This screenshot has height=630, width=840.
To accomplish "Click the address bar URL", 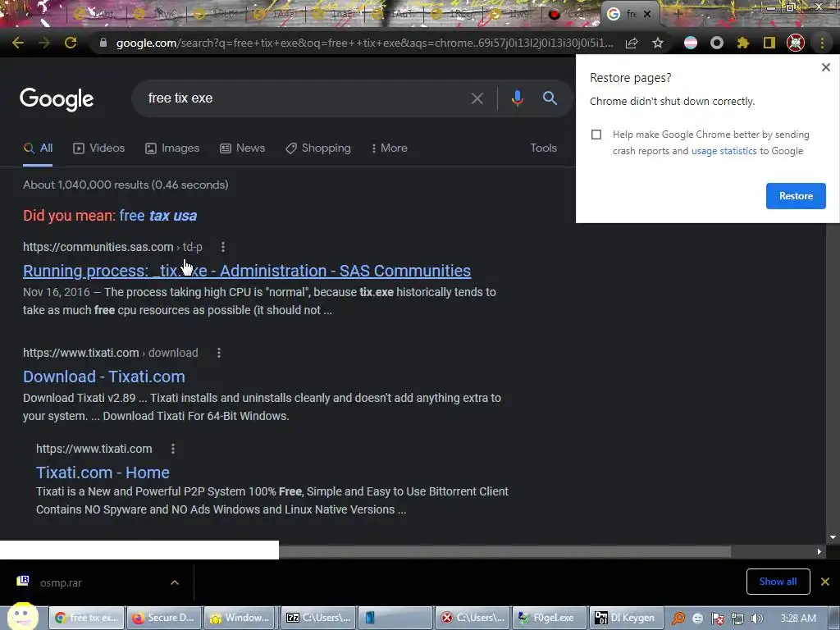I will pos(364,43).
